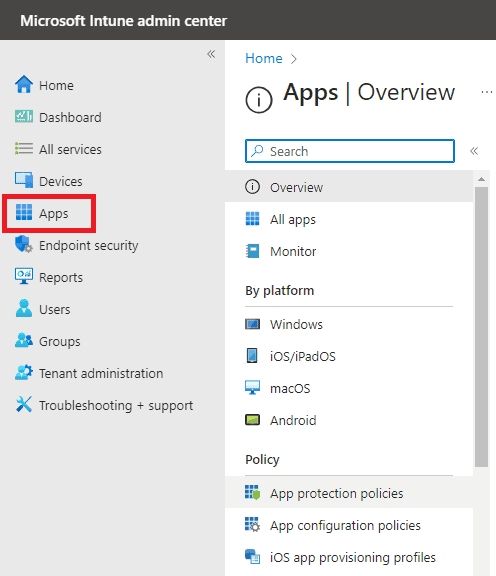Select the Android label
Screen dimensions: 496x576
(x=293, y=420)
